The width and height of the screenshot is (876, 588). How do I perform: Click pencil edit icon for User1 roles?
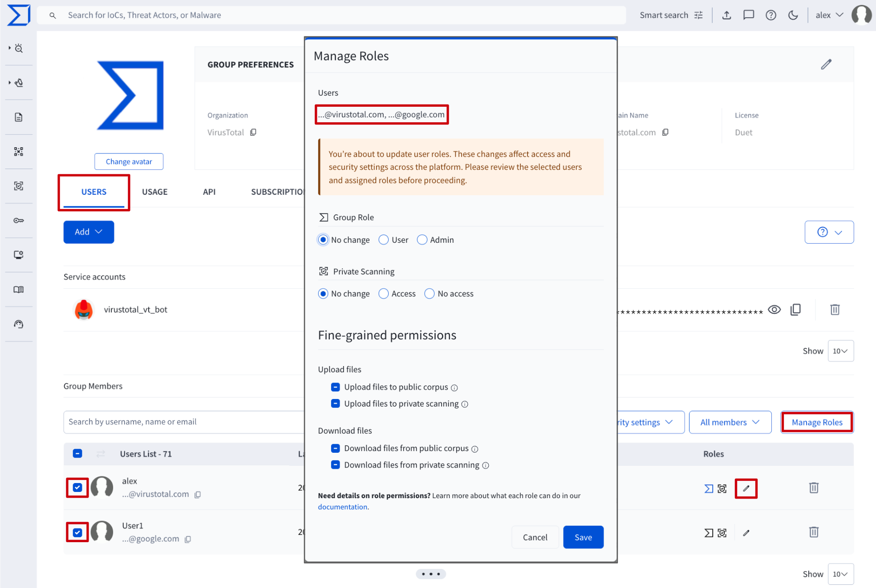(746, 532)
